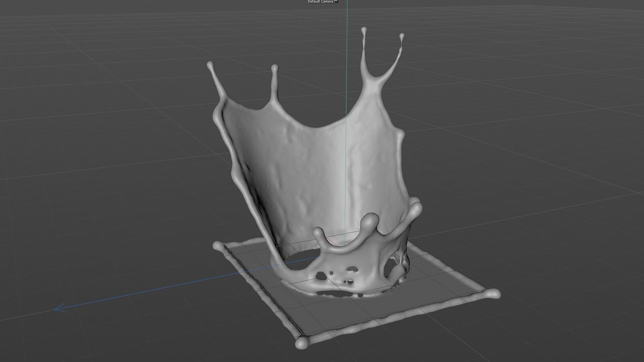The height and width of the screenshot is (362, 644).
Task: Click the left corner sphere of base frame
Action: (217, 246)
